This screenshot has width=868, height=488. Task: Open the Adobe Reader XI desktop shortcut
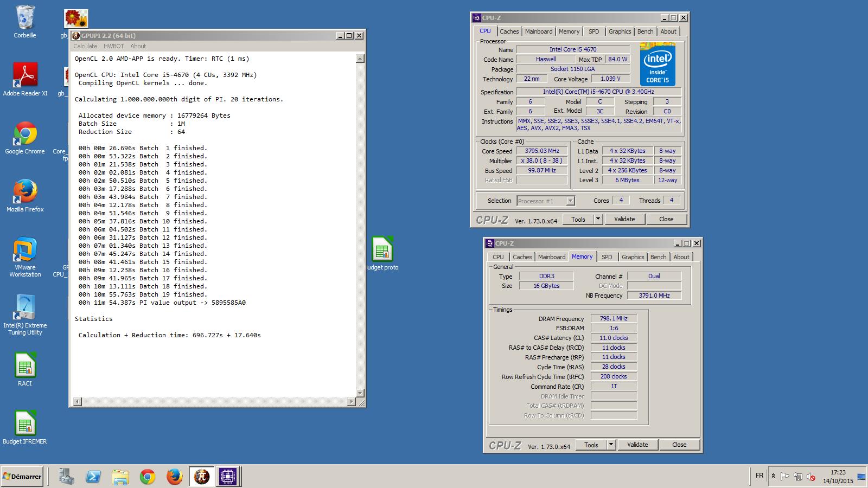tap(25, 79)
